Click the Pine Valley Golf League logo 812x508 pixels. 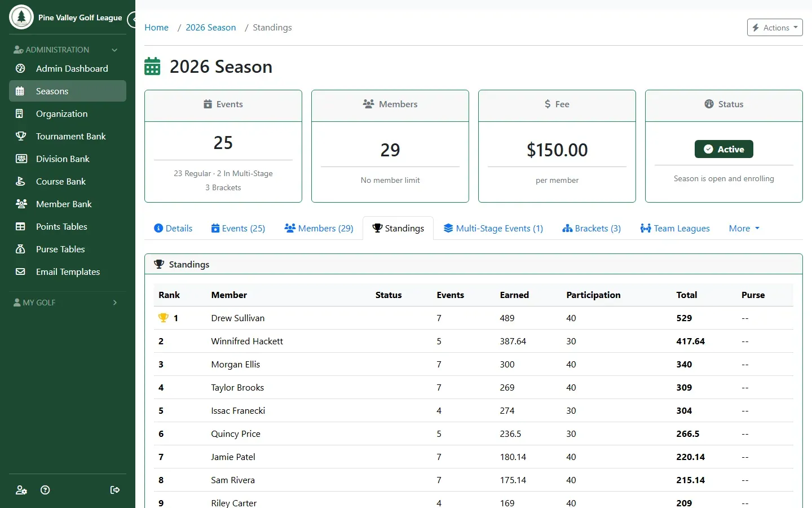pos(21,17)
